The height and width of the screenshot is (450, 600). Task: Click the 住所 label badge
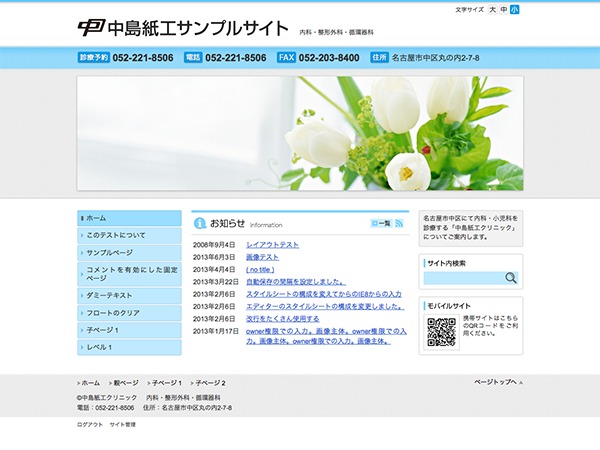(x=379, y=57)
